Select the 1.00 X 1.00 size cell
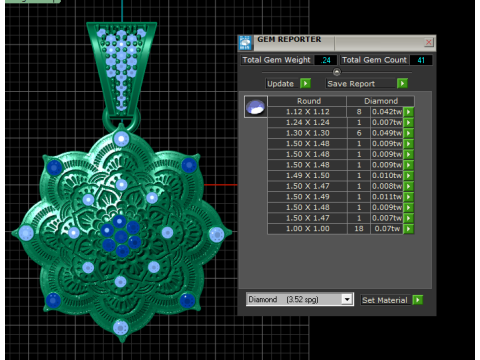Screen dimensions: 480x360 pyautogui.click(x=307, y=229)
